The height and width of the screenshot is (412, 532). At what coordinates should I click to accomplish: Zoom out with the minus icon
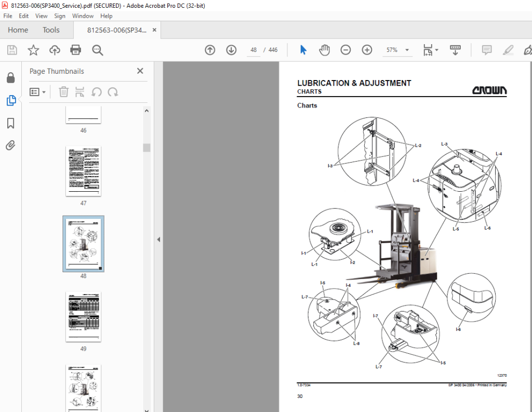point(345,50)
